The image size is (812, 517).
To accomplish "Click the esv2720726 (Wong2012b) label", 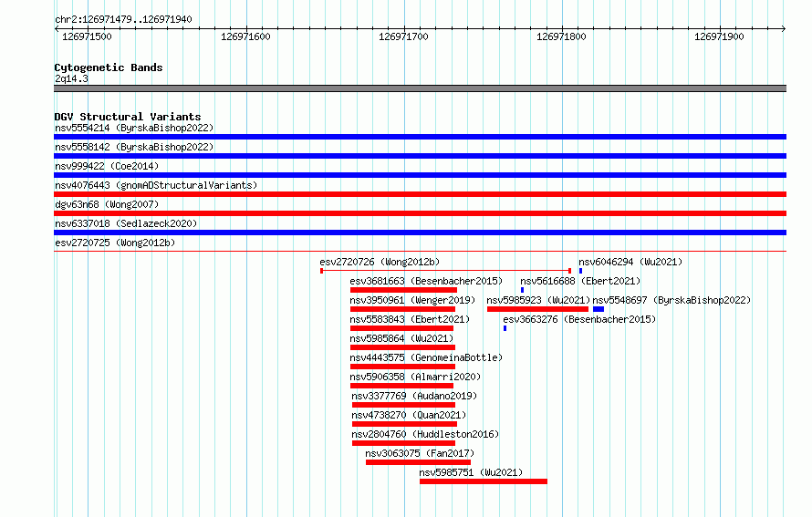I will click(380, 262).
